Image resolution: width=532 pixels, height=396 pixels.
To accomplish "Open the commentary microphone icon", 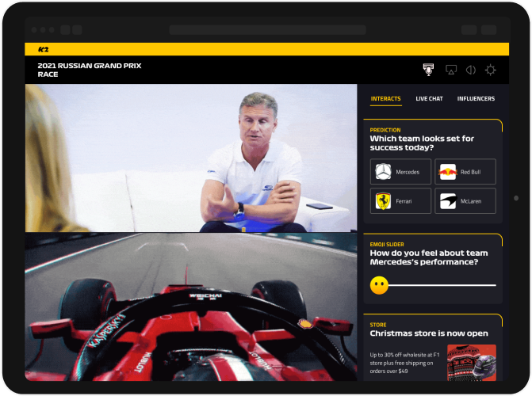I will pyautogui.click(x=428, y=70).
